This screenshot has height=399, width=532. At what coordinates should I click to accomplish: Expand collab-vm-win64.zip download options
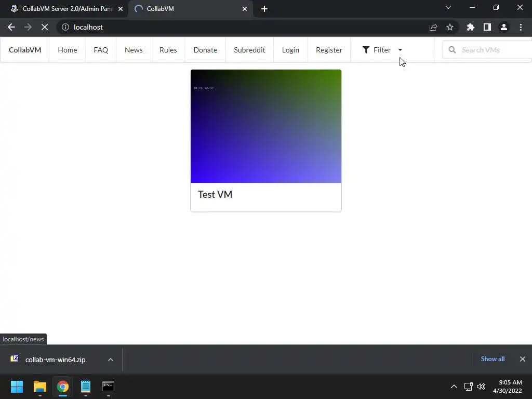click(111, 360)
